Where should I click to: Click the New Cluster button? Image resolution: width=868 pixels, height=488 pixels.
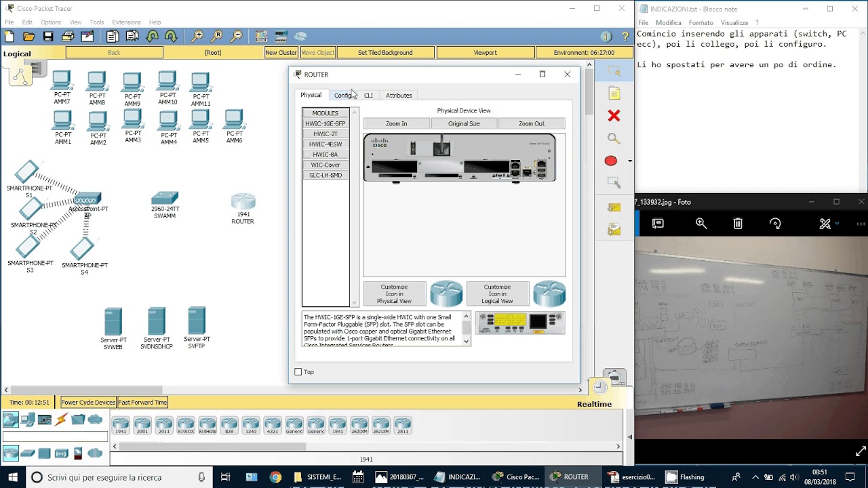[281, 52]
